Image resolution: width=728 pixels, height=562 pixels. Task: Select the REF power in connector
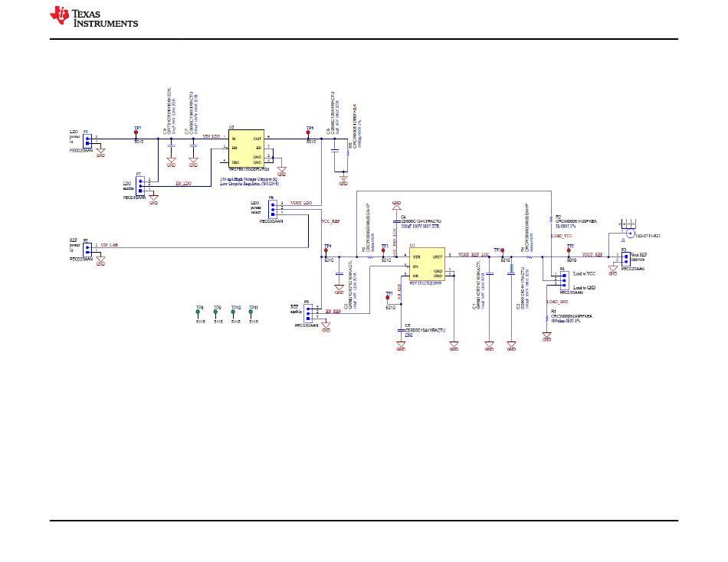(87, 250)
